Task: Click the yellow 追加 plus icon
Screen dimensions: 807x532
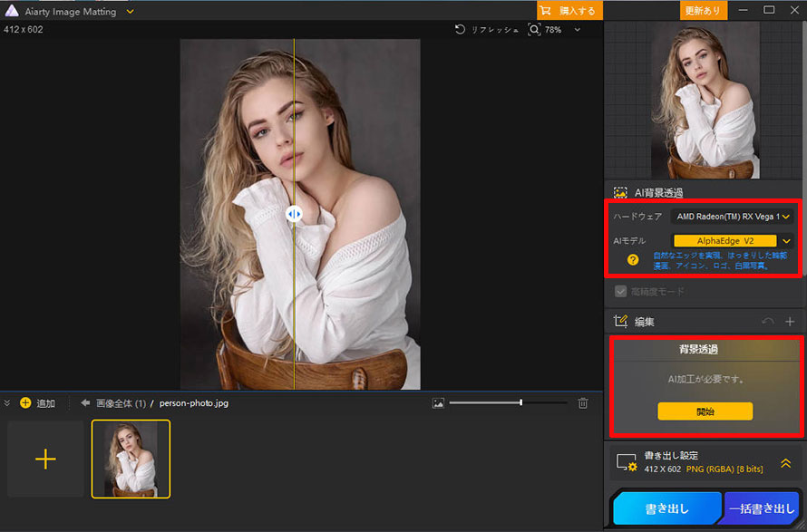Action: coord(24,403)
